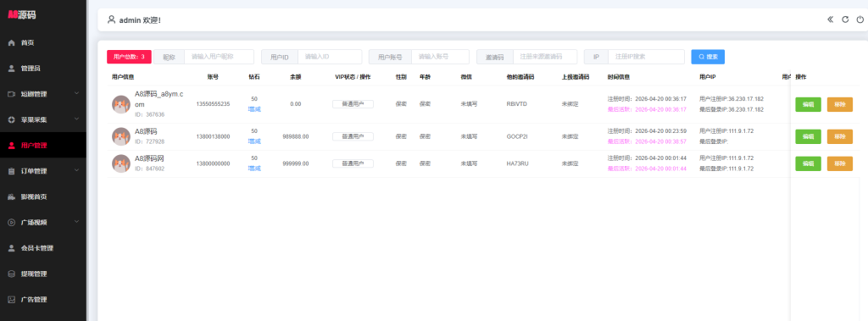Click the admin user icon in header

(111, 19)
